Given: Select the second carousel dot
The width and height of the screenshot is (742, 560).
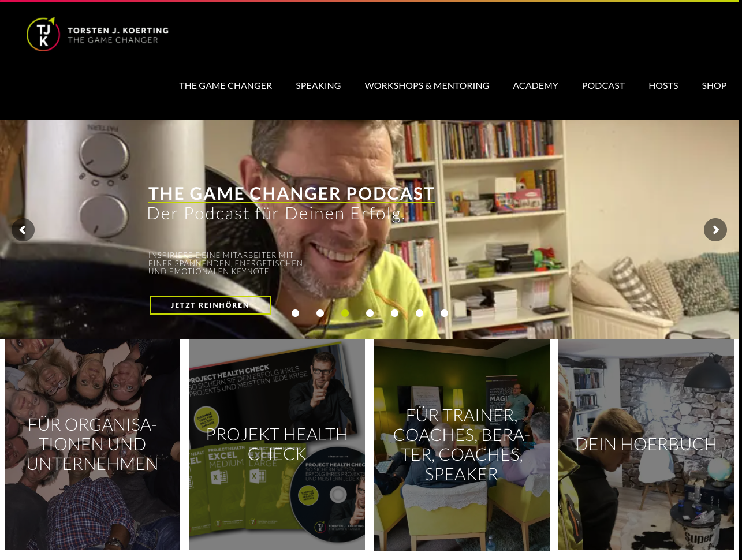Looking at the screenshot, I should pyautogui.click(x=320, y=313).
